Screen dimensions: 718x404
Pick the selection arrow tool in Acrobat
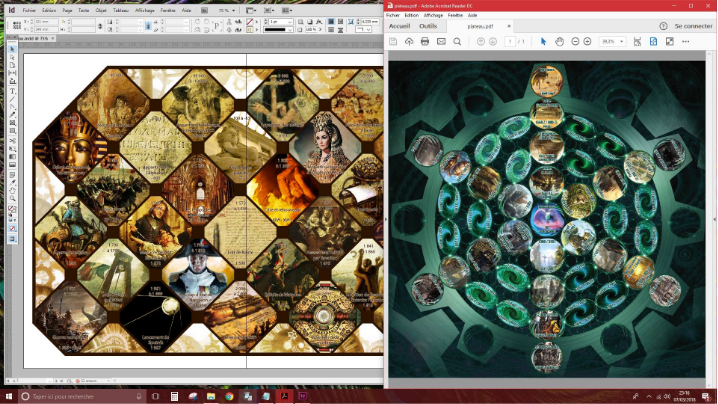tap(544, 42)
